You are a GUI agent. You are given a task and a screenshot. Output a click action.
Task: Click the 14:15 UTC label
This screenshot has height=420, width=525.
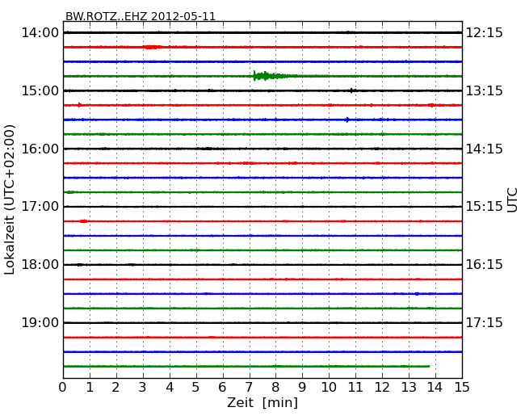click(485, 149)
